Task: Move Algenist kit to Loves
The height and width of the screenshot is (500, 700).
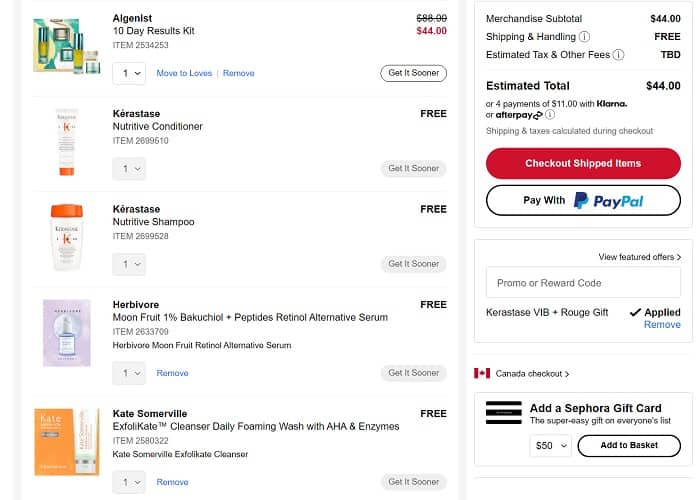Action: [184, 73]
